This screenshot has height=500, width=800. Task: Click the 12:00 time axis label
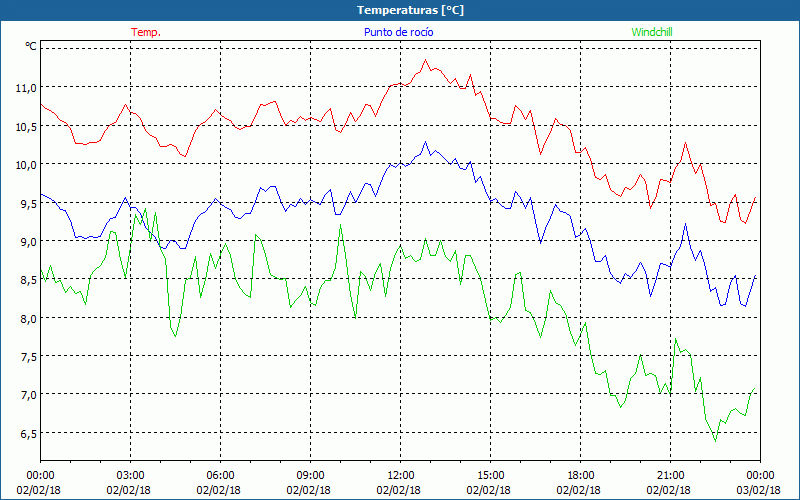click(x=401, y=476)
